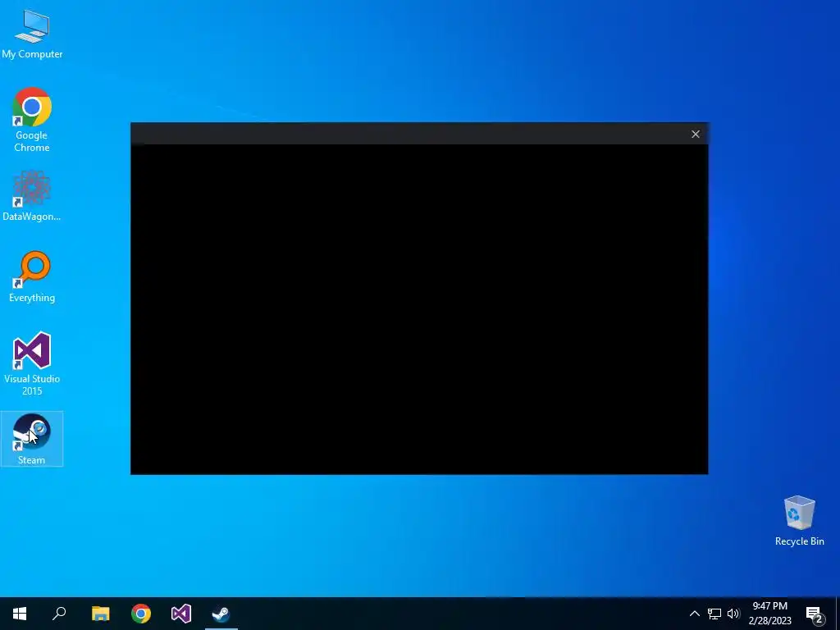Open the My Computer desktop icon
The height and width of the screenshot is (630, 840).
[x=32, y=34]
